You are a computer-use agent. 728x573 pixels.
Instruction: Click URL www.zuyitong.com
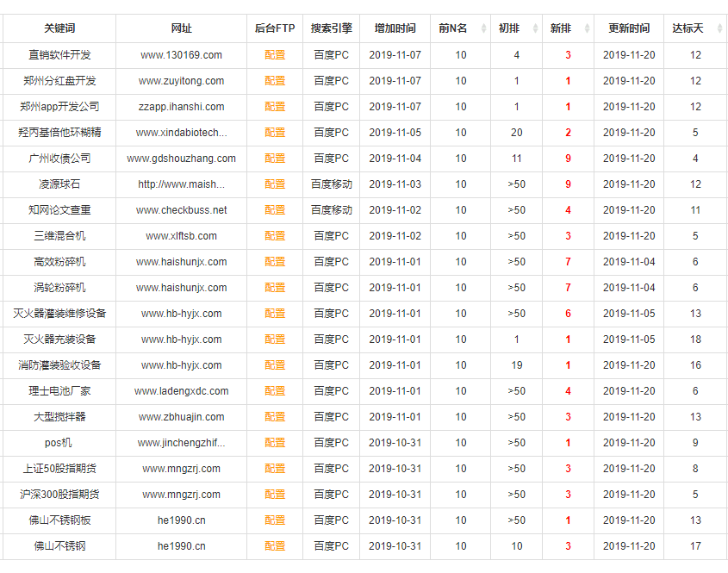(x=181, y=81)
